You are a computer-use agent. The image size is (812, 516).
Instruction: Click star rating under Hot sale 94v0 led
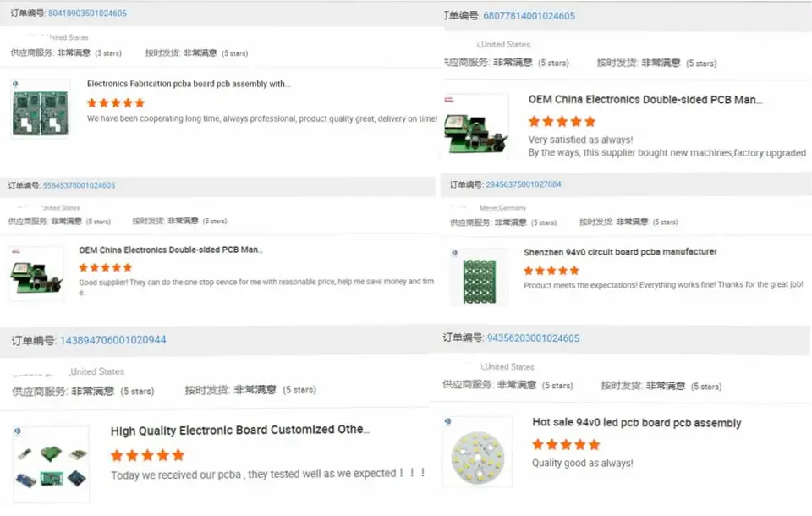tap(565, 444)
